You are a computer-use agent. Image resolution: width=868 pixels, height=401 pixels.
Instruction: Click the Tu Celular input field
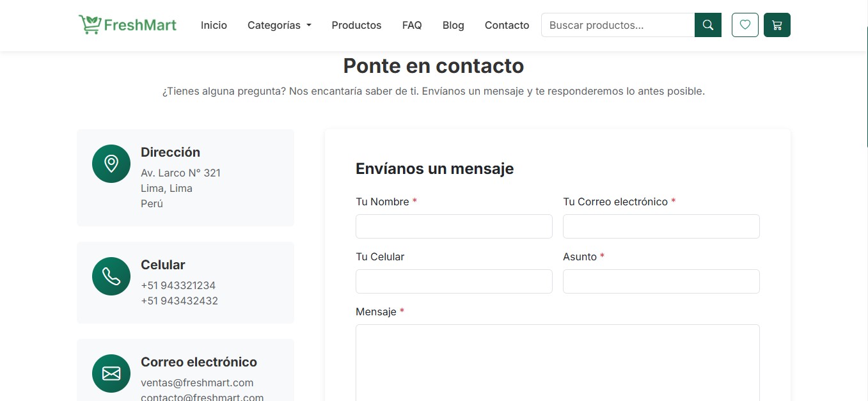pyautogui.click(x=454, y=281)
